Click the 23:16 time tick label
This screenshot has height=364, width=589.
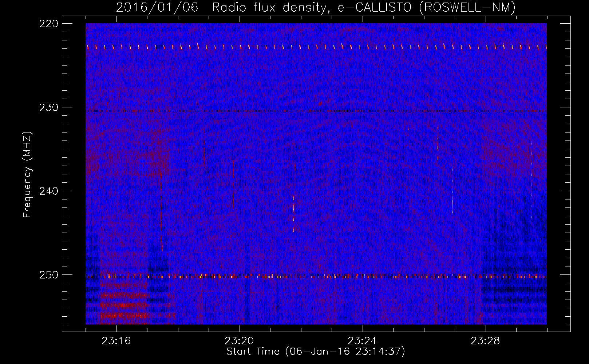116,341
